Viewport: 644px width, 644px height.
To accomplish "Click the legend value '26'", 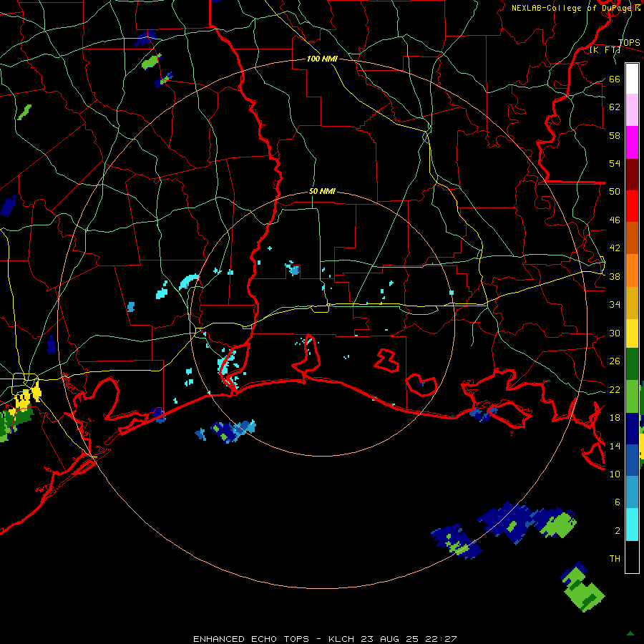I will pyautogui.click(x=615, y=361).
